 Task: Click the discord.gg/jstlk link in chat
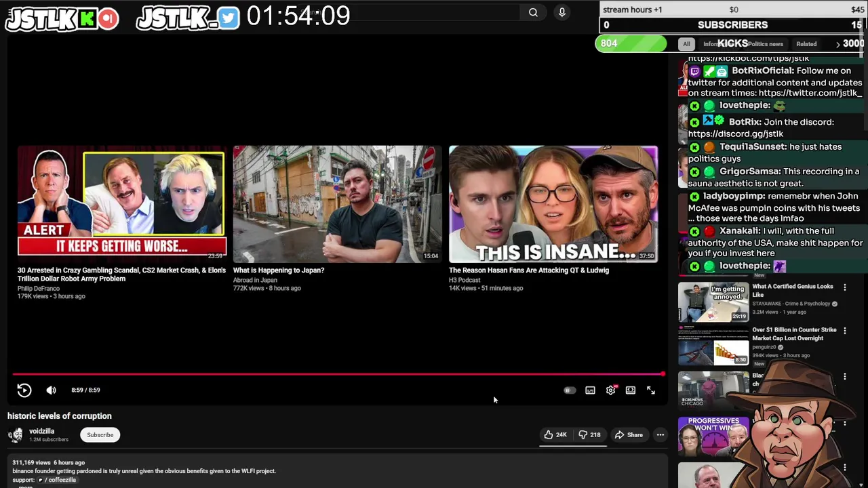[736, 134]
